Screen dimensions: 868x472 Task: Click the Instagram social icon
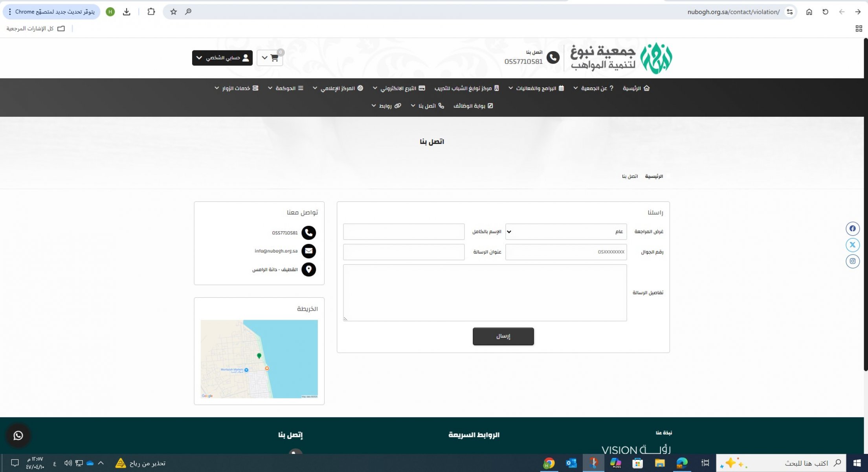click(x=852, y=261)
